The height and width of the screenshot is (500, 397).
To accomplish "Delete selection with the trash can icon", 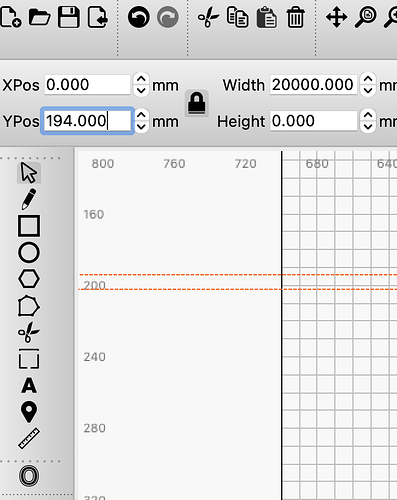I will 295,17.
